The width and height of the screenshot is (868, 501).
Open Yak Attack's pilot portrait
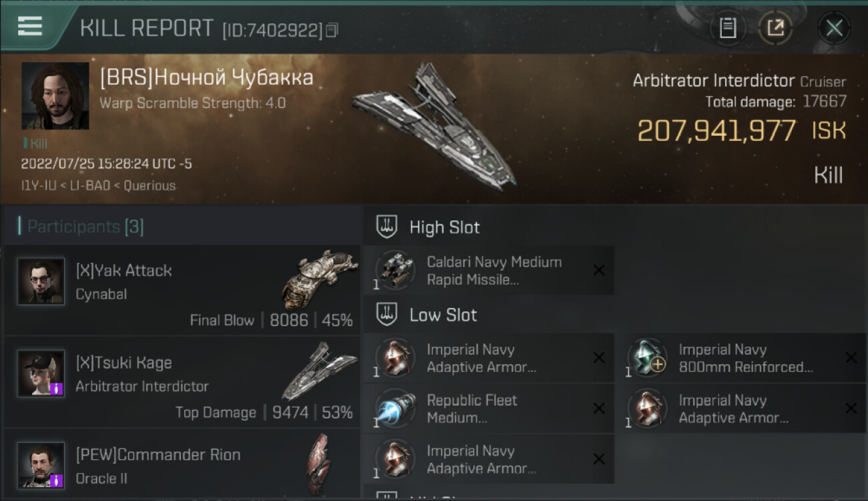[41, 281]
